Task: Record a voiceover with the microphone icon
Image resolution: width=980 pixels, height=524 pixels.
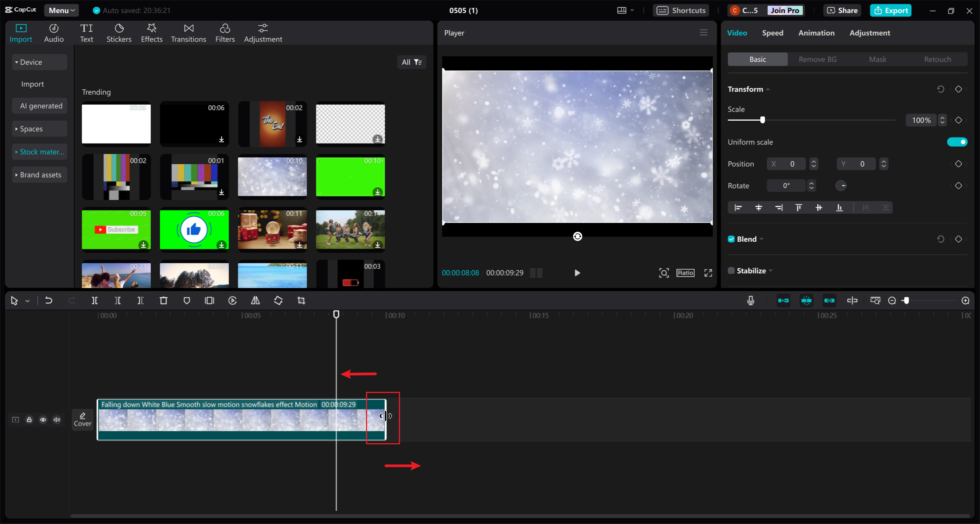Action: 751,300
